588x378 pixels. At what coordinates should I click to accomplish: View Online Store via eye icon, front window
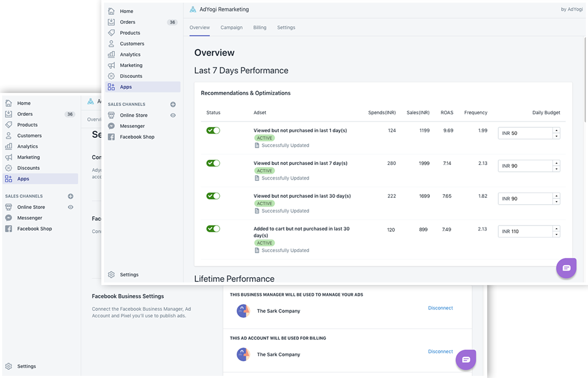click(173, 115)
